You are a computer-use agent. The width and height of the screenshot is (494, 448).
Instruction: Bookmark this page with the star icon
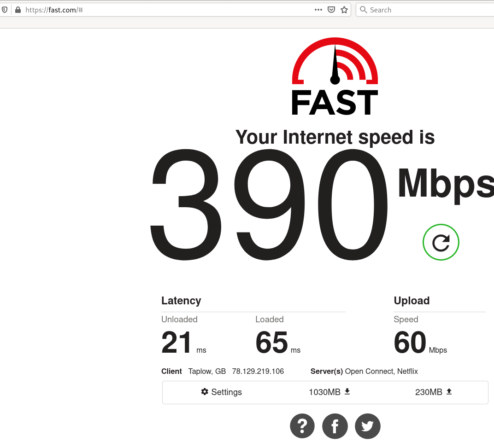click(344, 10)
